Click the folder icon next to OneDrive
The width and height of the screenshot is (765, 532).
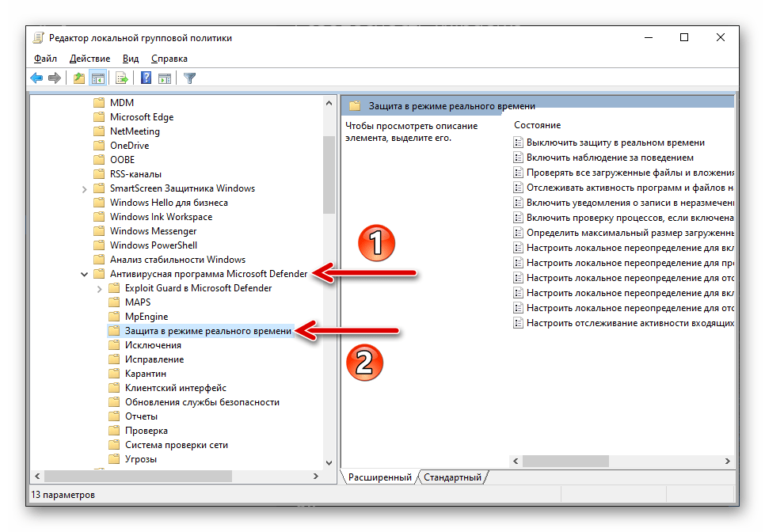pyautogui.click(x=99, y=146)
